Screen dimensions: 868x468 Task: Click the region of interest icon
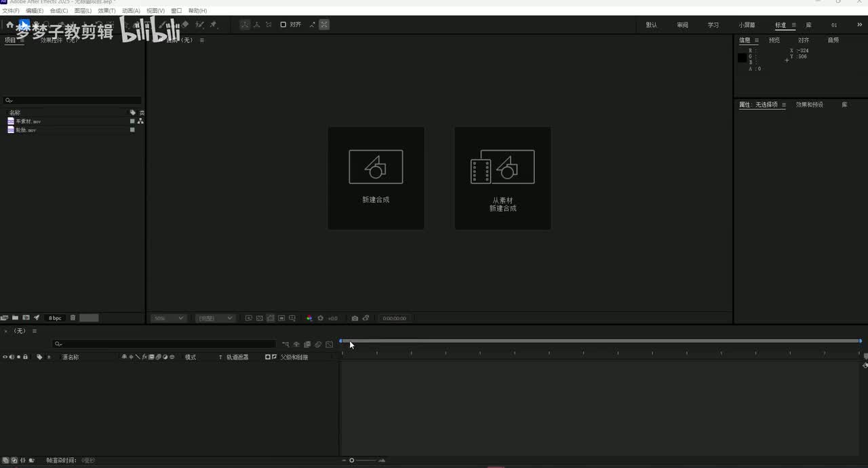tap(281, 318)
